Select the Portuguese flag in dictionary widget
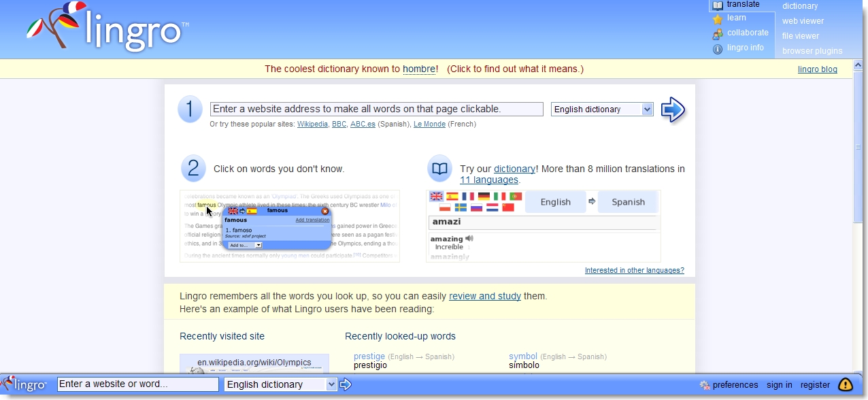The image size is (868, 400). (516, 197)
